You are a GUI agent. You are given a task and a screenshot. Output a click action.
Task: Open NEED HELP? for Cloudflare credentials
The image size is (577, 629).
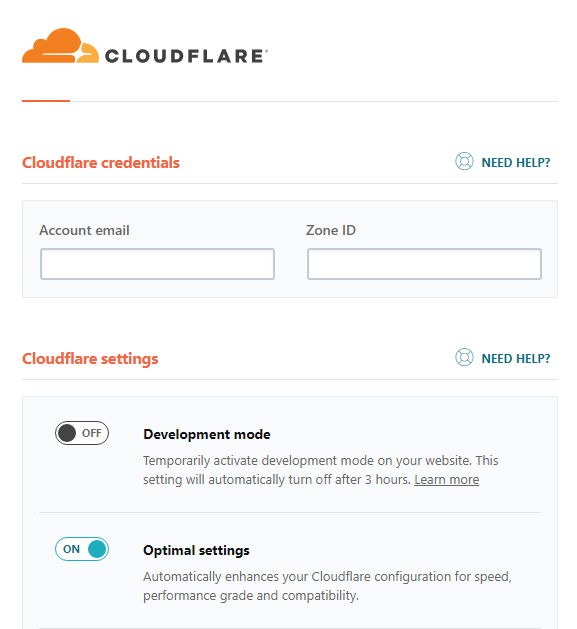point(516,162)
